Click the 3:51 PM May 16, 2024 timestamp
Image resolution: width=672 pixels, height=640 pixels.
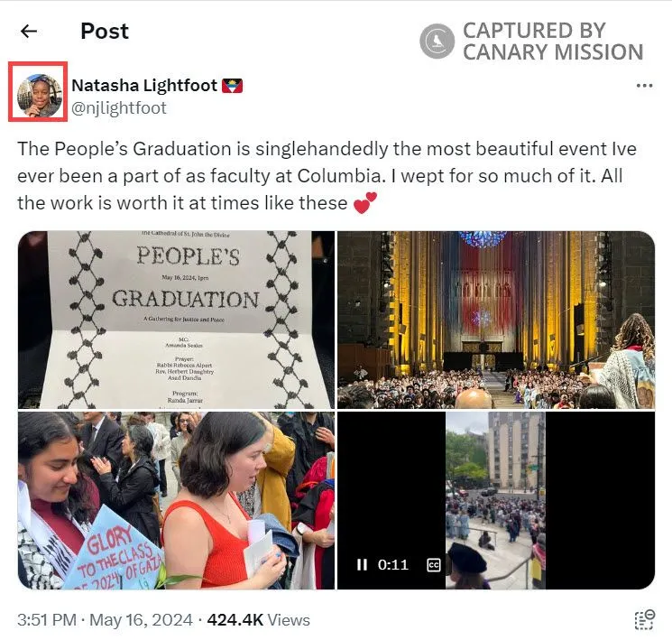click(x=105, y=620)
